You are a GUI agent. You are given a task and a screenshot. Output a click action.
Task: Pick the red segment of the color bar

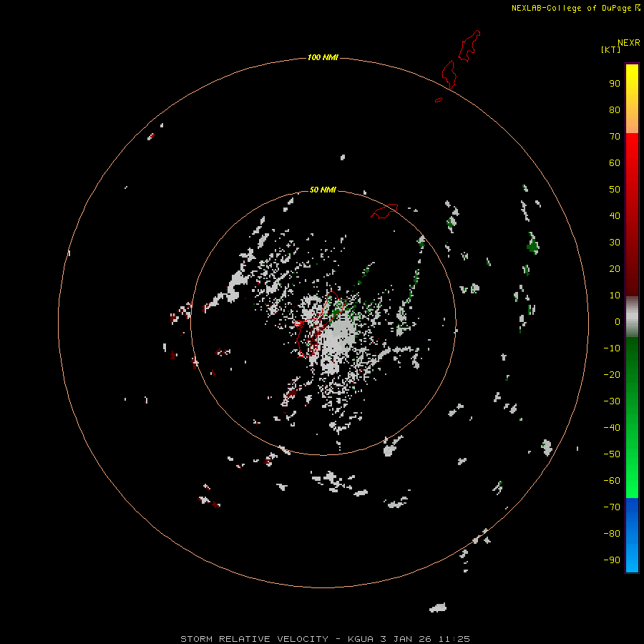(632, 215)
